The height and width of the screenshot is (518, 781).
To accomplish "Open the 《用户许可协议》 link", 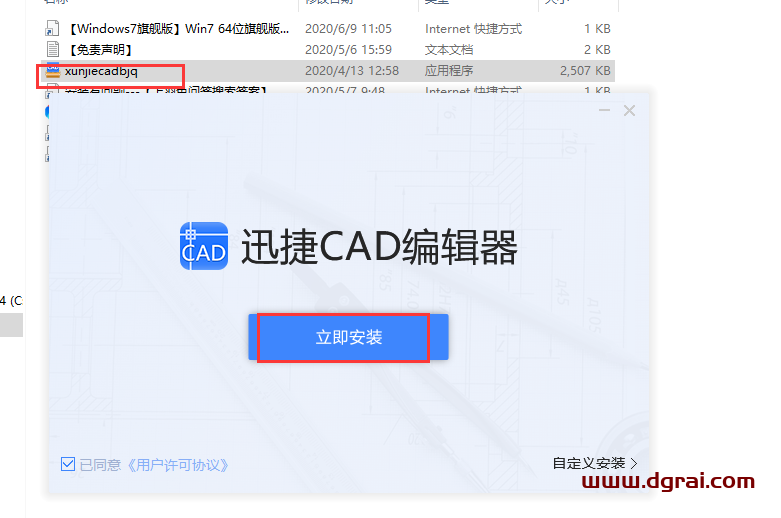I will pyautogui.click(x=177, y=465).
